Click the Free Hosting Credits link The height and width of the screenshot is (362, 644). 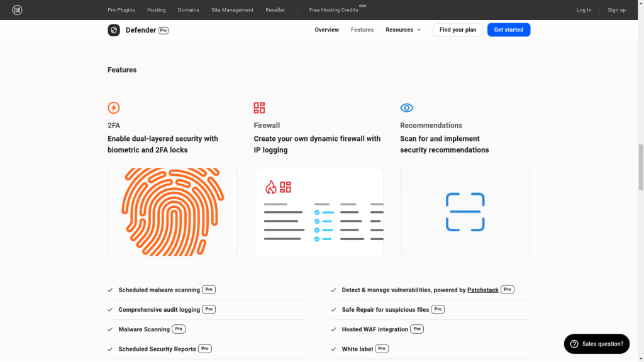(x=334, y=10)
